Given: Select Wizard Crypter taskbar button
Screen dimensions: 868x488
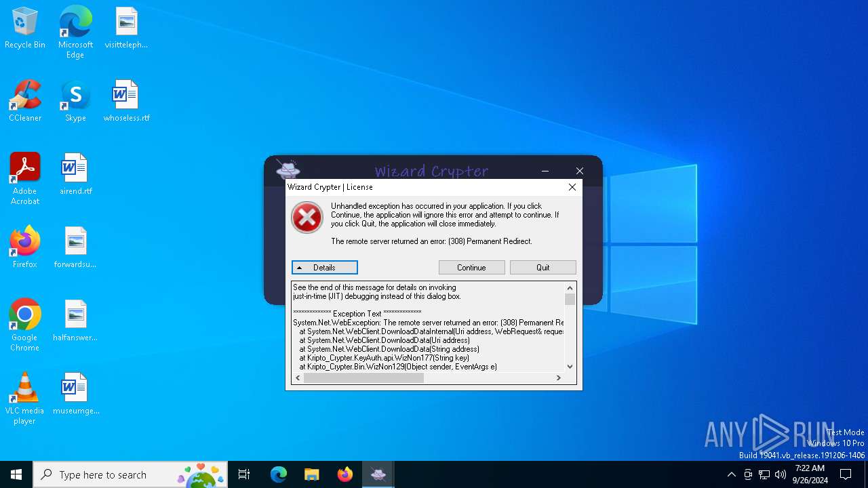Looking at the screenshot, I should click(x=378, y=474).
